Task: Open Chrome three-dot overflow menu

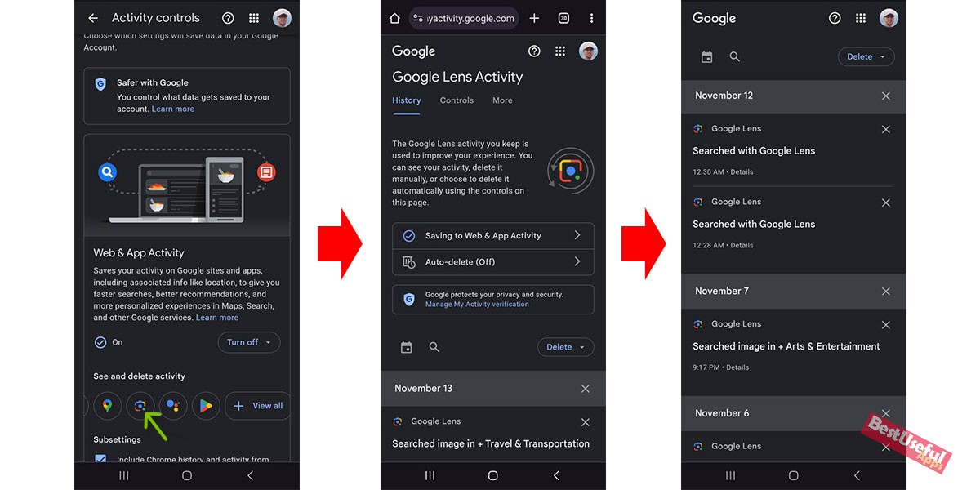Action: click(x=591, y=18)
